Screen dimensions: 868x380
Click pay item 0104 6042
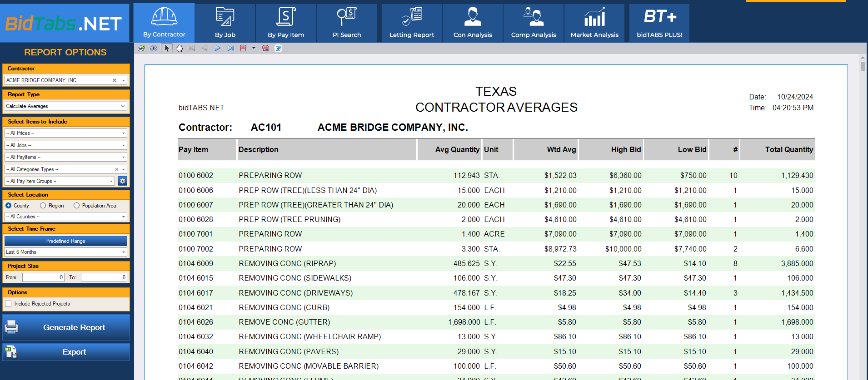pyautogui.click(x=196, y=366)
